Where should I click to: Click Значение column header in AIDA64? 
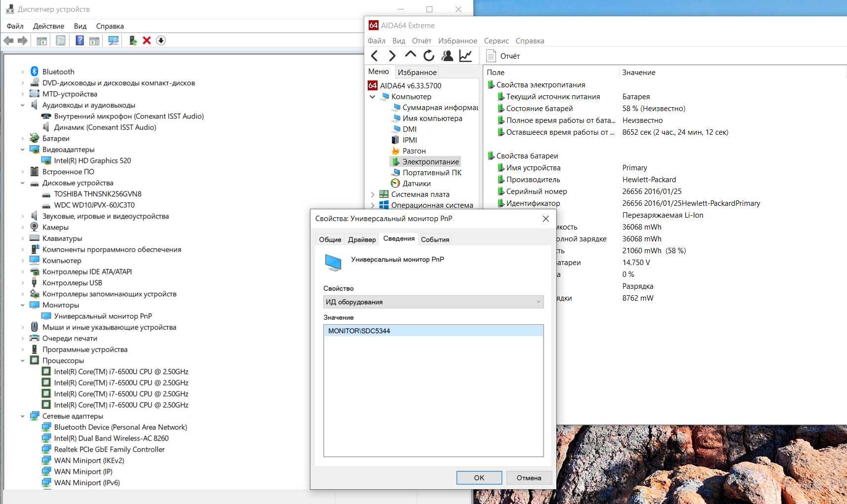pyautogui.click(x=732, y=72)
